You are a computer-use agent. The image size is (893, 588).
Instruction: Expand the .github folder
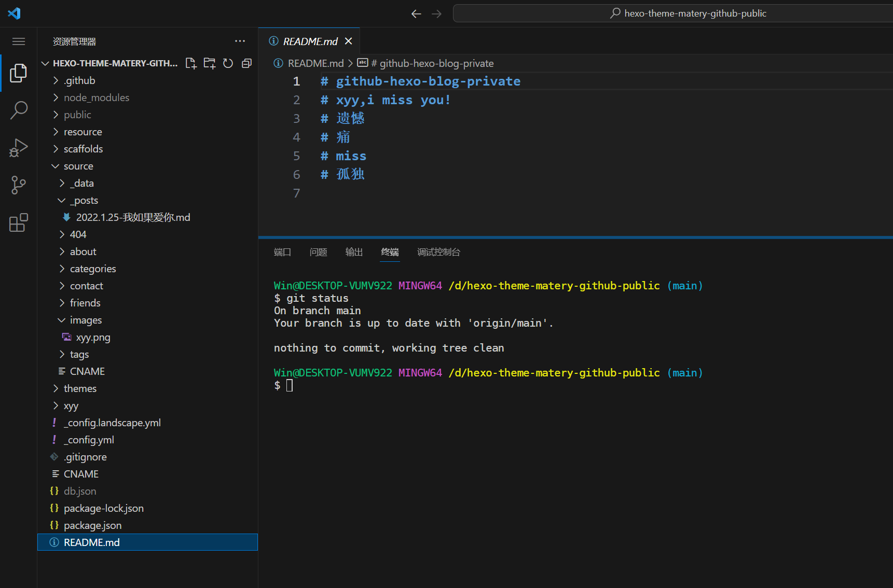click(x=147, y=80)
